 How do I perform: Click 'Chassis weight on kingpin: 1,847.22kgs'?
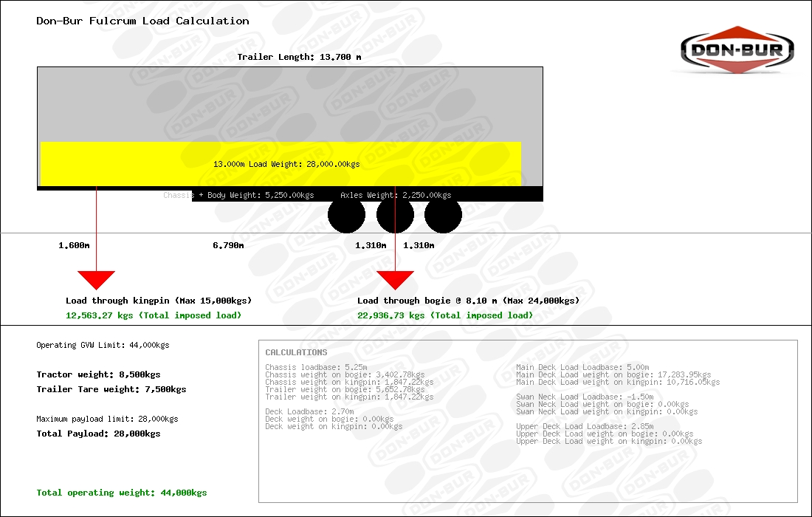click(350, 382)
